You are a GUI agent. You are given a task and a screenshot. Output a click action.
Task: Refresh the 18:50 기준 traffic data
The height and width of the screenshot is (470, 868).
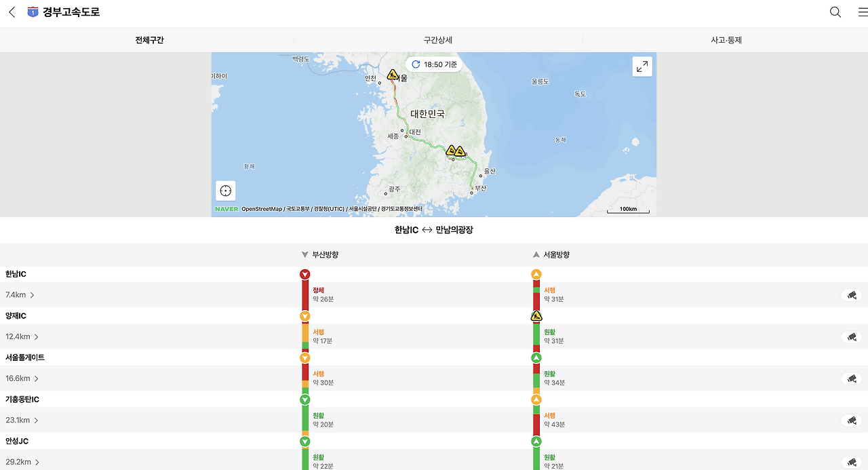[415, 63]
